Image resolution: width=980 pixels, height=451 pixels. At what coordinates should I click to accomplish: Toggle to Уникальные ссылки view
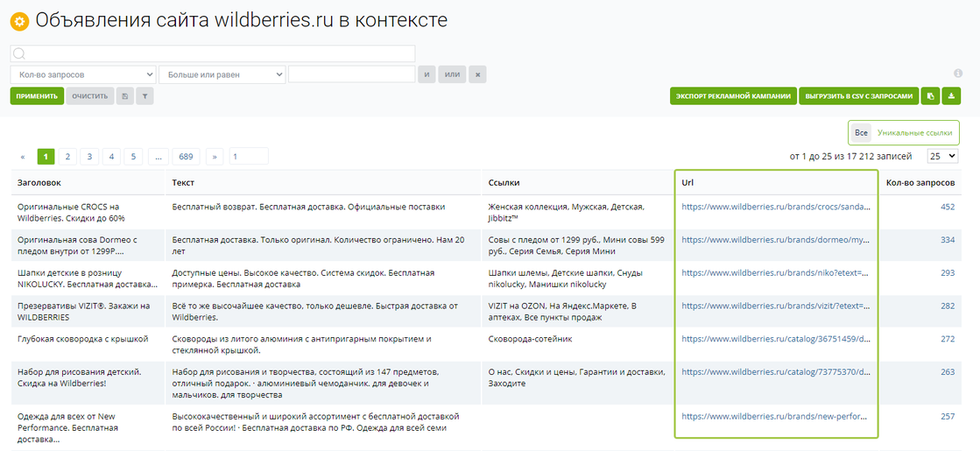coord(915,132)
